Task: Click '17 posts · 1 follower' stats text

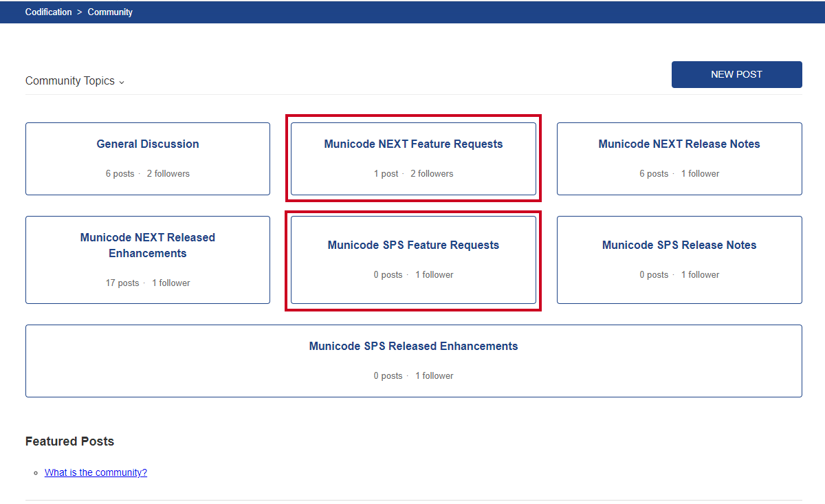Action: 148,283
